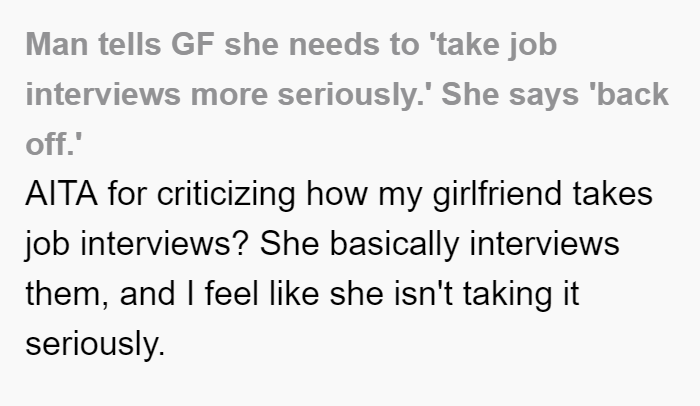The height and width of the screenshot is (406, 700).
Task: Click the word 'interviews' in the gray headline
Action: (103, 94)
